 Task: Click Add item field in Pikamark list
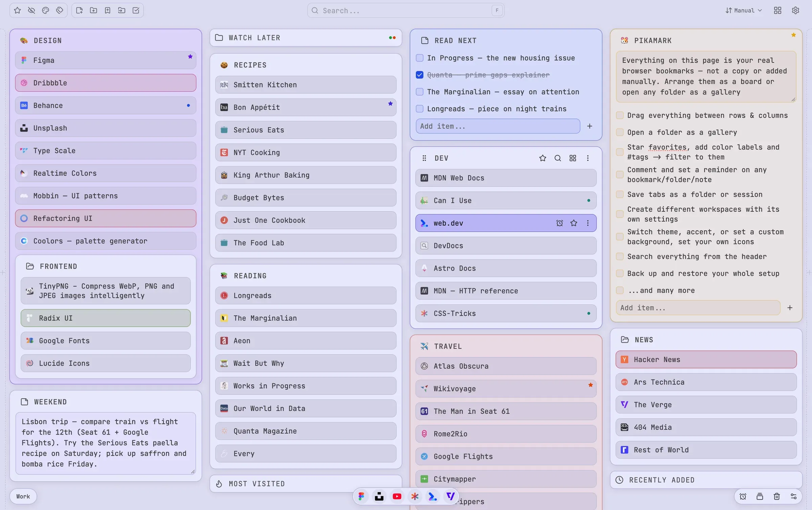coord(698,308)
